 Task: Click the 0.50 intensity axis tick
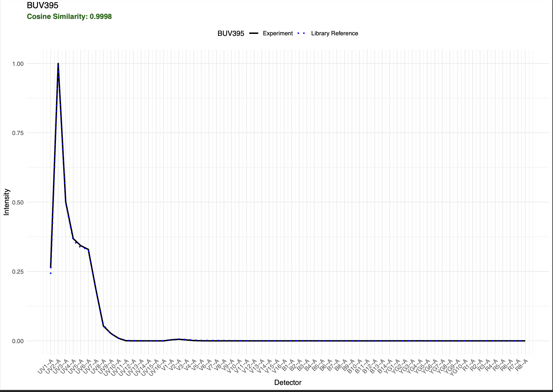click(x=18, y=202)
